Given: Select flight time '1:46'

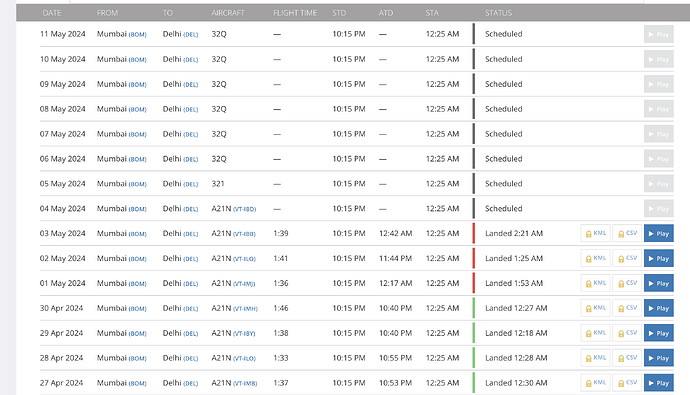Looking at the screenshot, I should pyautogui.click(x=281, y=308).
